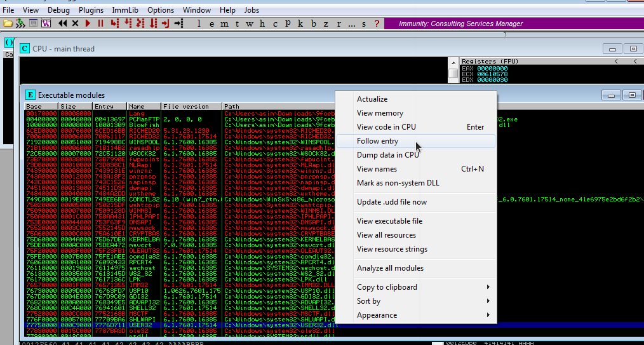Click the Path column header

[279, 106]
